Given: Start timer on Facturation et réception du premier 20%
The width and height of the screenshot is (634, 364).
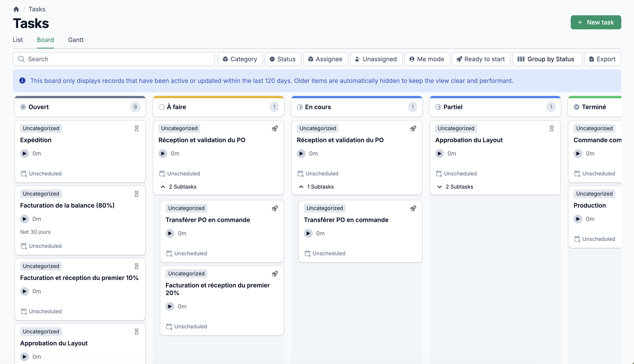Looking at the screenshot, I should [170, 306].
